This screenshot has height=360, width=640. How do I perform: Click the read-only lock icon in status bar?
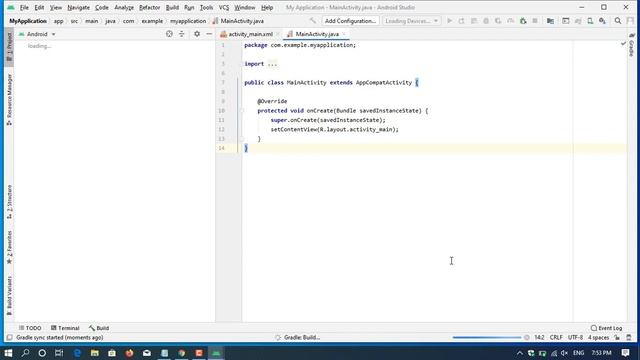(617, 338)
